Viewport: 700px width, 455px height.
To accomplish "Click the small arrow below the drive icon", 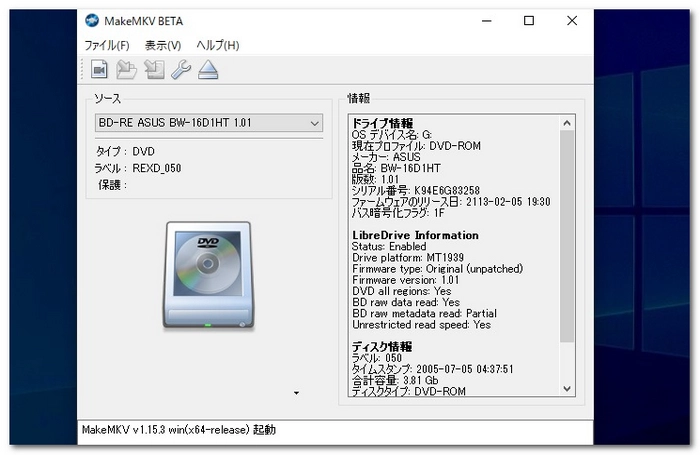I will (296, 393).
